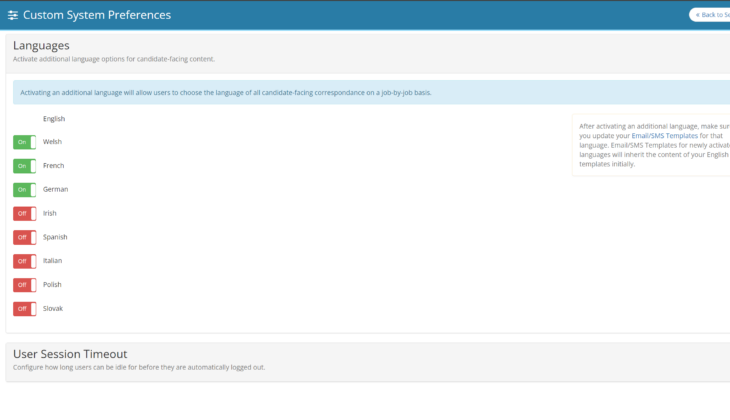
Task: Open the Email/SMS Templates link
Action: [x=667, y=136]
